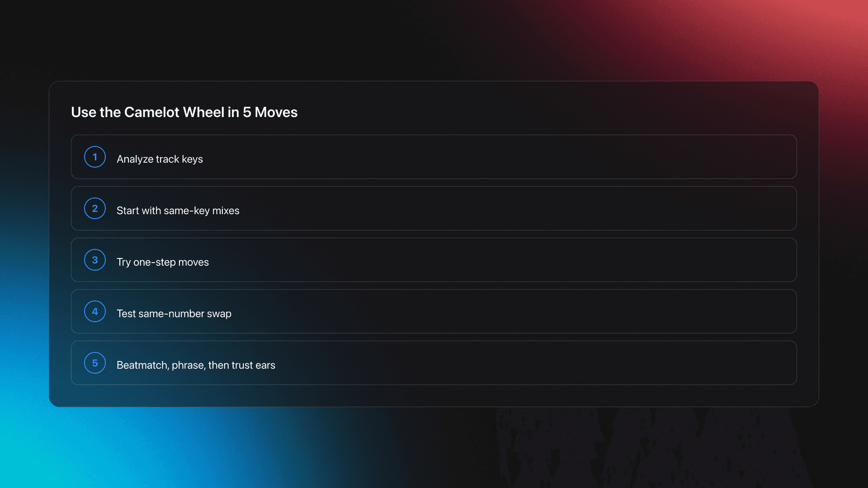This screenshot has height=488, width=868.
Task: Click the number 5 circle icon
Action: pos(95,363)
